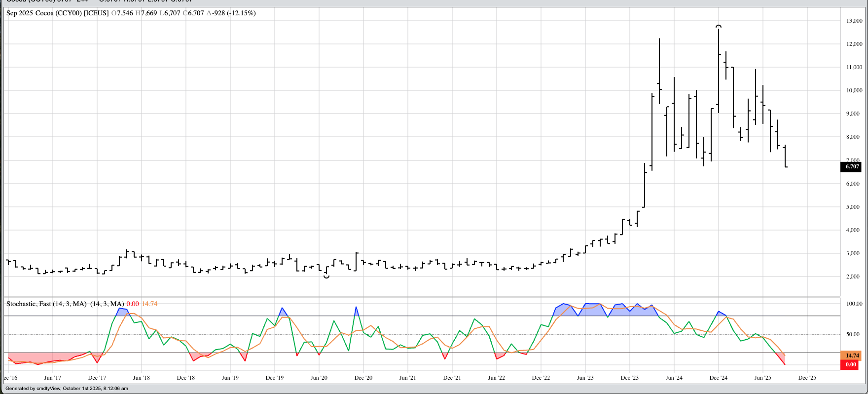This screenshot has width=868, height=394.
Task: Click the high marker arc above the price peak
Action: pyautogui.click(x=719, y=26)
